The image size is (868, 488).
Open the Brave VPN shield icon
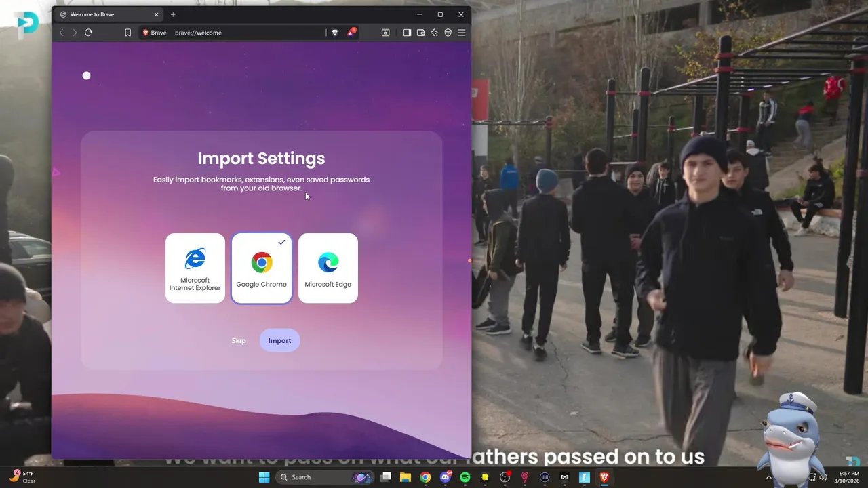pyautogui.click(x=448, y=33)
